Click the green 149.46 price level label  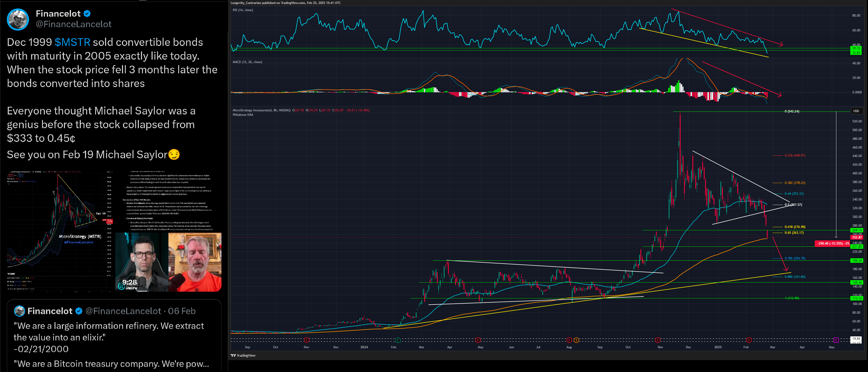(857, 283)
